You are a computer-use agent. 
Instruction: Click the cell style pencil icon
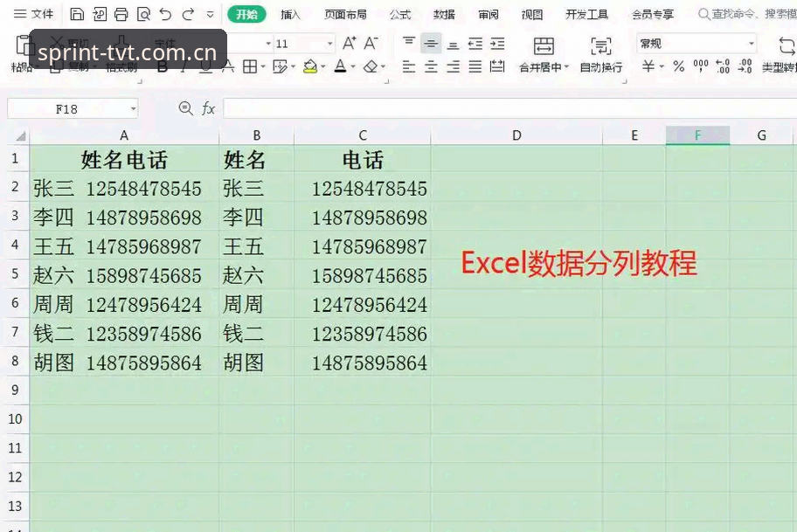tap(280, 66)
